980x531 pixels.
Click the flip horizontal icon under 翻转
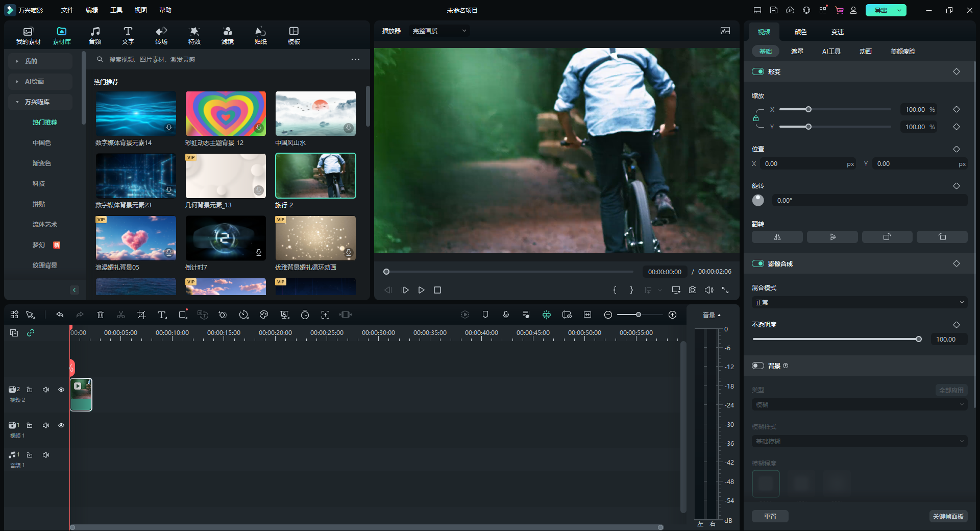click(x=777, y=237)
